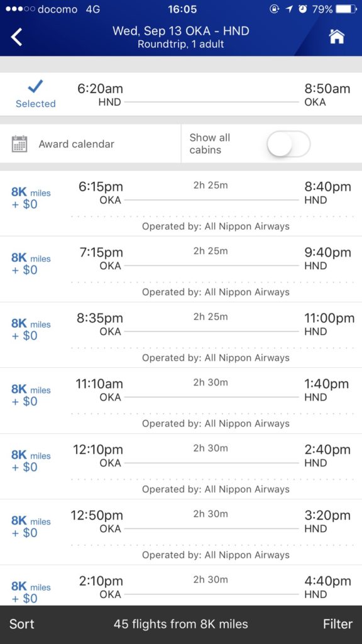
Task: Open the selected 6:20am HND-OKA flight
Action: (x=181, y=94)
